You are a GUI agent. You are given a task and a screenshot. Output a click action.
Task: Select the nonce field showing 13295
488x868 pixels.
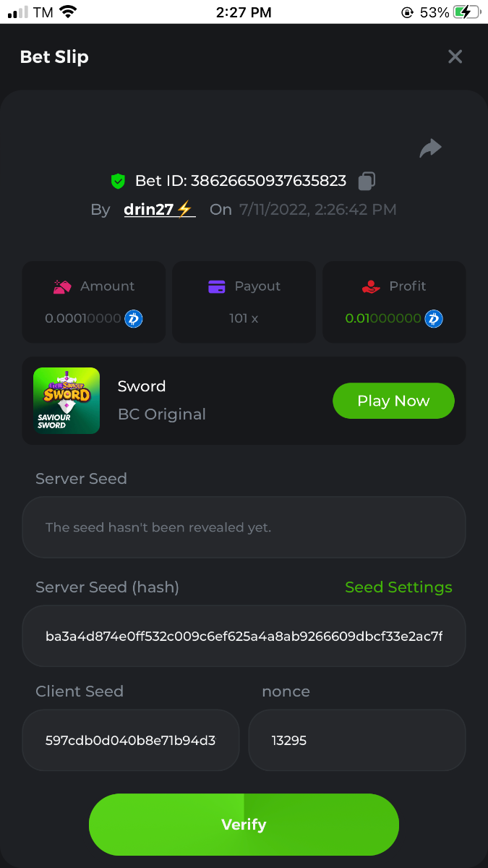[x=357, y=740]
